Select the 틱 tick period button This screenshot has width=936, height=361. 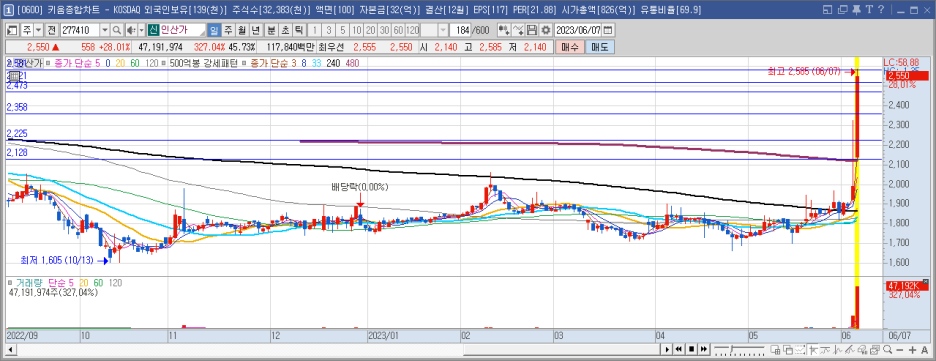coord(299,30)
